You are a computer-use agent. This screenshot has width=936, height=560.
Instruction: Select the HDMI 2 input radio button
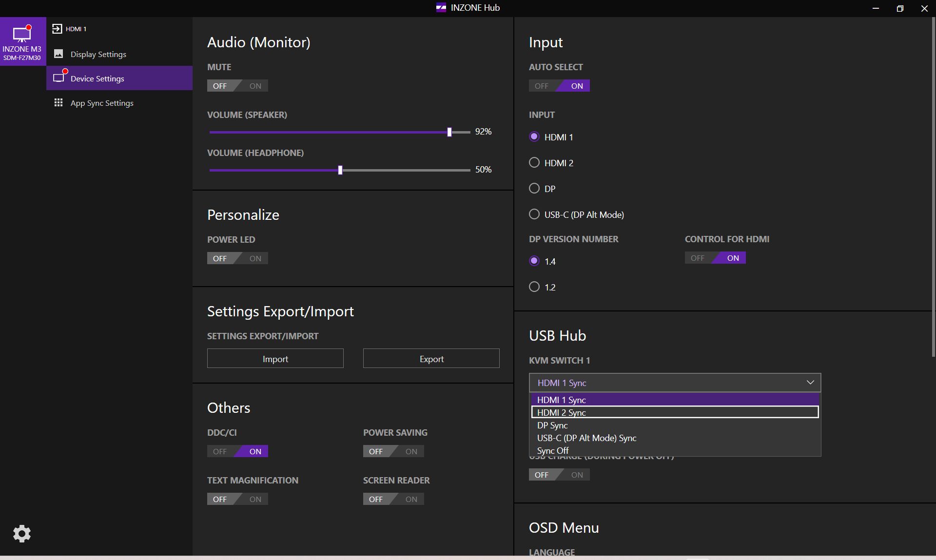point(534,163)
